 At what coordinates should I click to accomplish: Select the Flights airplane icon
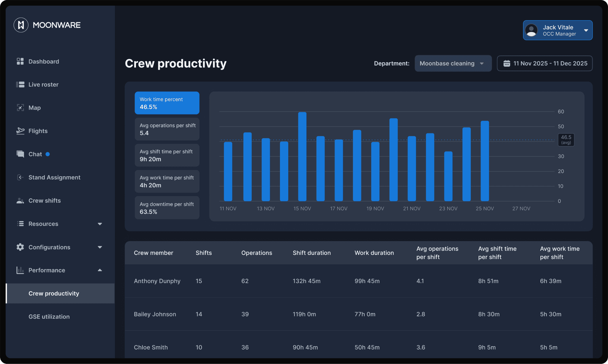click(20, 131)
